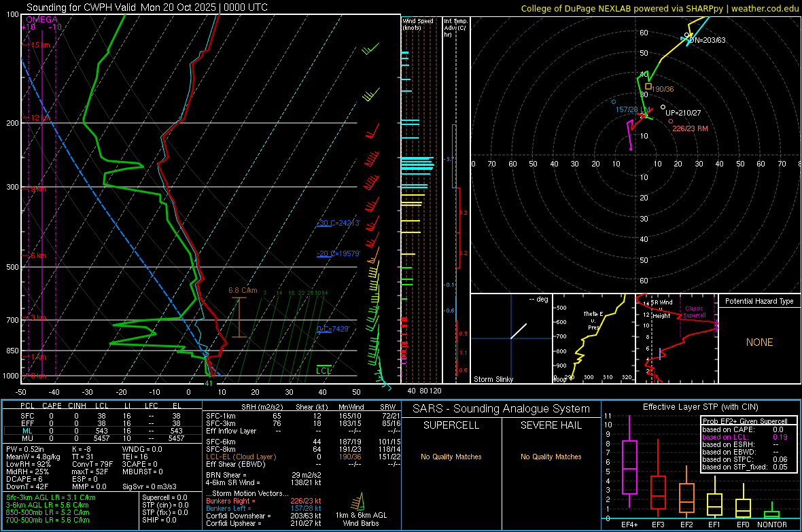Screen dimensions: 802x532
Task: Click the green surface dewpoint value 41
Action: [x=208, y=383]
